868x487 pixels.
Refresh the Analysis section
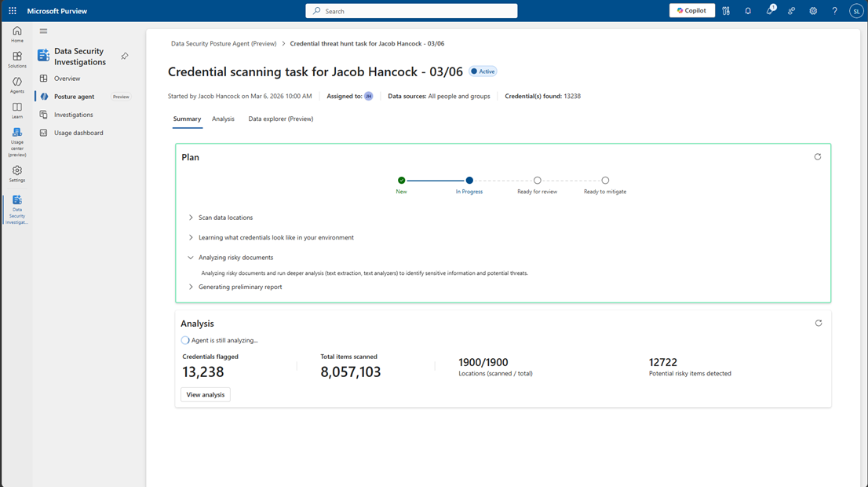click(x=818, y=323)
